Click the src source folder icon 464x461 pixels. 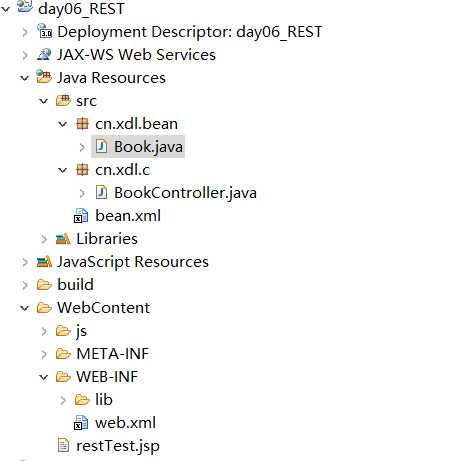[x=63, y=100]
